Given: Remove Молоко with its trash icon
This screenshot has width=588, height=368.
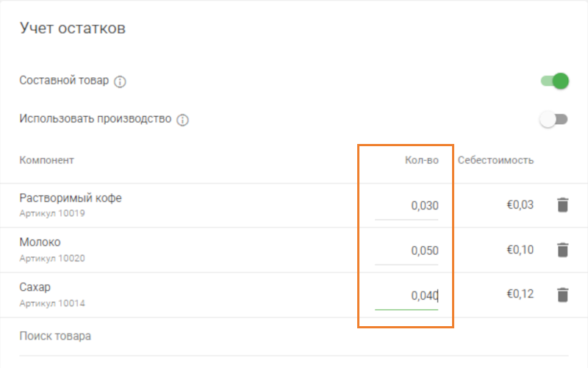Looking at the screenshot, I should click(562, 250).
